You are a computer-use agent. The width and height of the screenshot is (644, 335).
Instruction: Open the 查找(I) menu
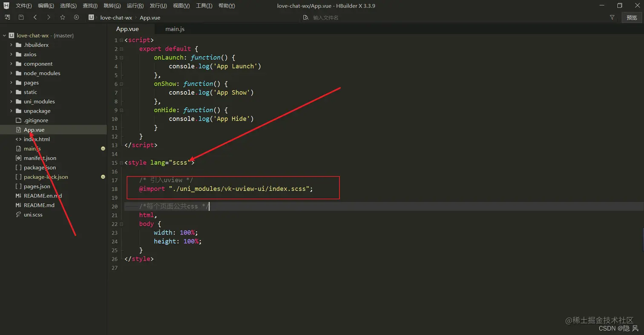(90, 6)
